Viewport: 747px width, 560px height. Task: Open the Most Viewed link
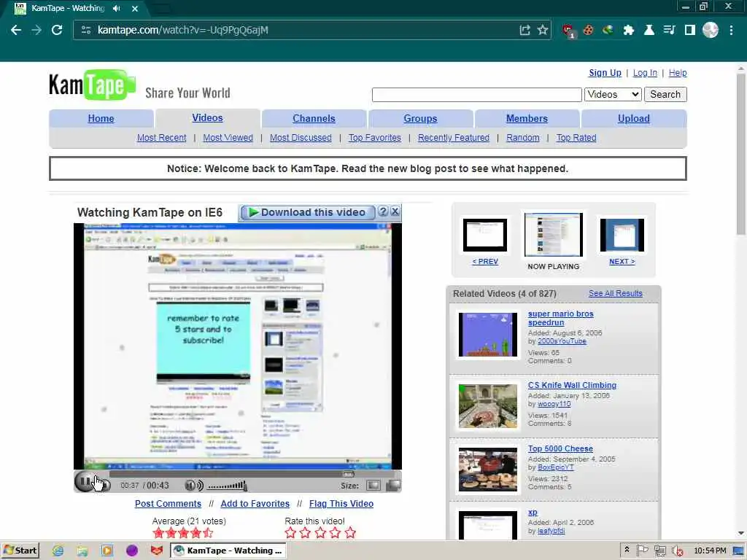tap(228, 138)
